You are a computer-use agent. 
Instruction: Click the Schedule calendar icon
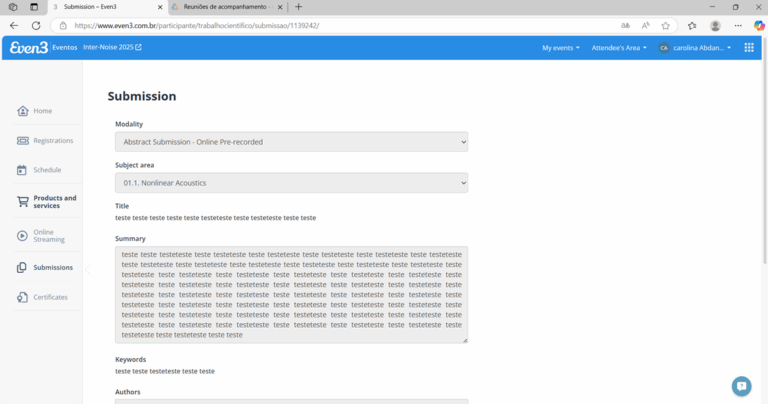tap(23, 170)
